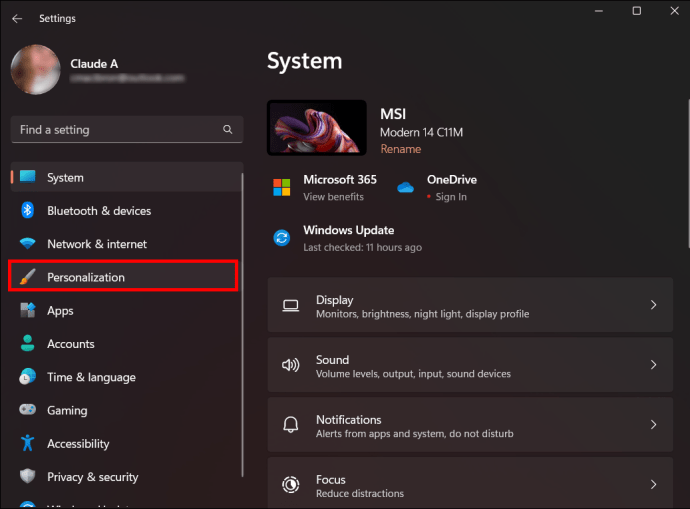Click the Find a setting search box

click(x=127, y=129)
